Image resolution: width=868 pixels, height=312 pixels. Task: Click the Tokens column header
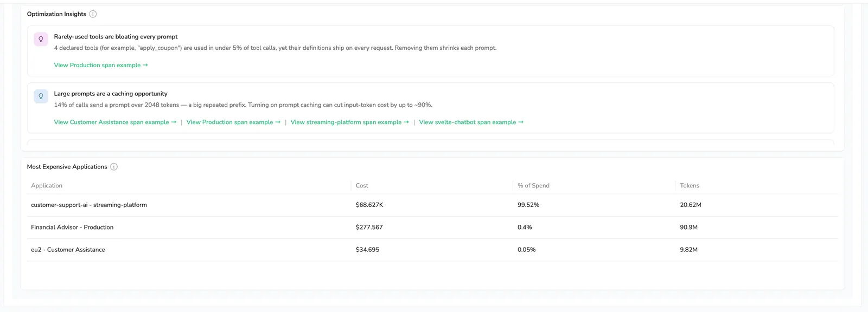click(x=690, y=186)
